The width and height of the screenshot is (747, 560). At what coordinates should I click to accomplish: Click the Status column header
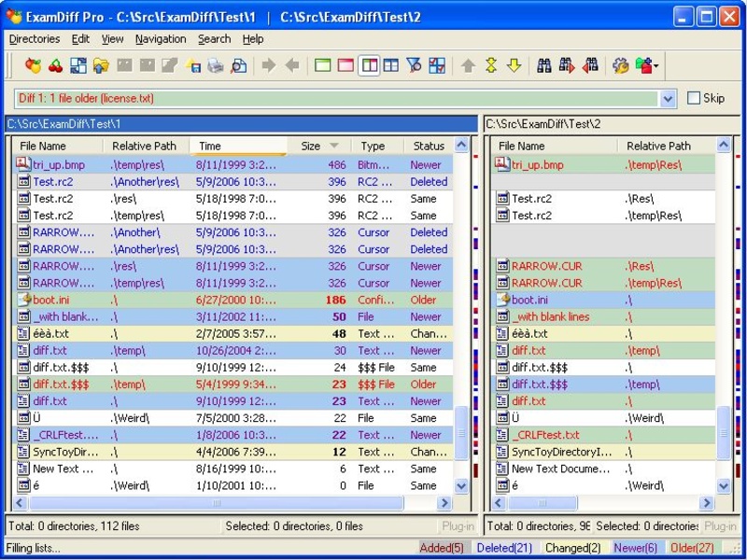tap(429, 146)
